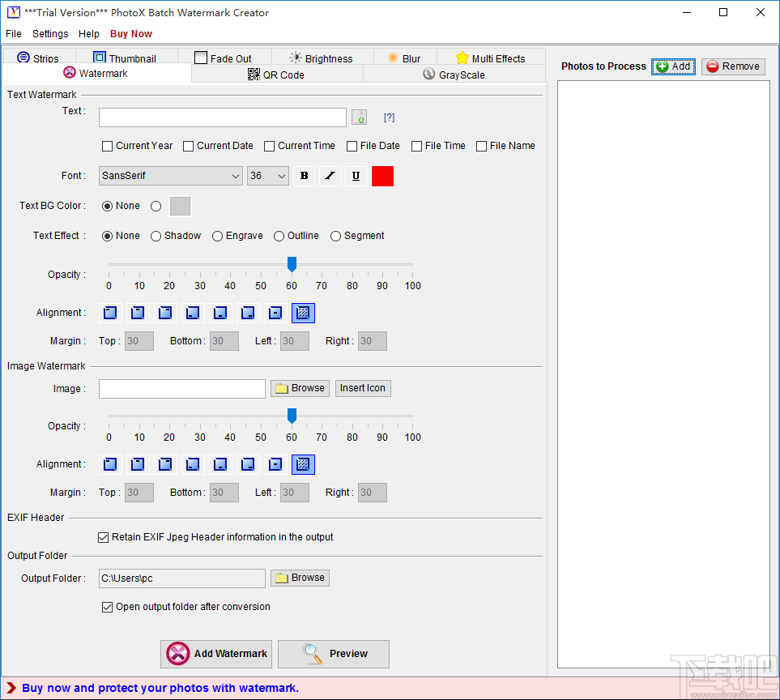Uncheck Retain EXIF Jpeg Header information

pos(104,537)
